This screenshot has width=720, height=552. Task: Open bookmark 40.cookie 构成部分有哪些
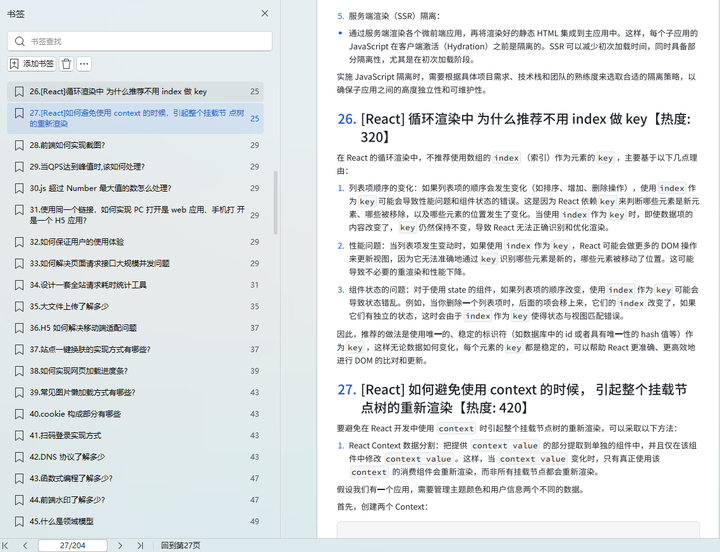coord(135,414)
